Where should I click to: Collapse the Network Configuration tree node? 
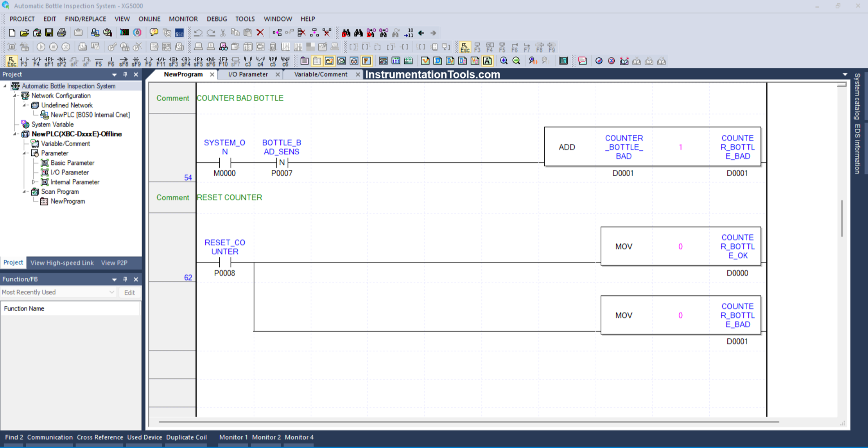click(15, 96)
